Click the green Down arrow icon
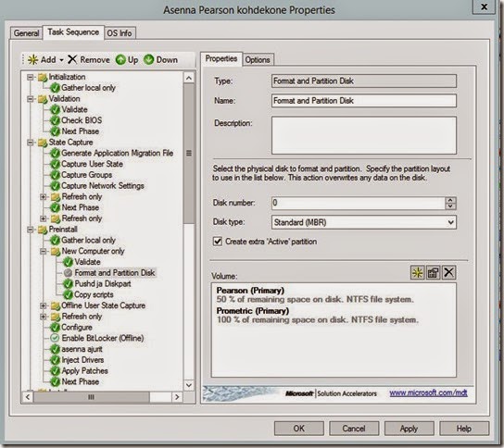 [149, 59]
